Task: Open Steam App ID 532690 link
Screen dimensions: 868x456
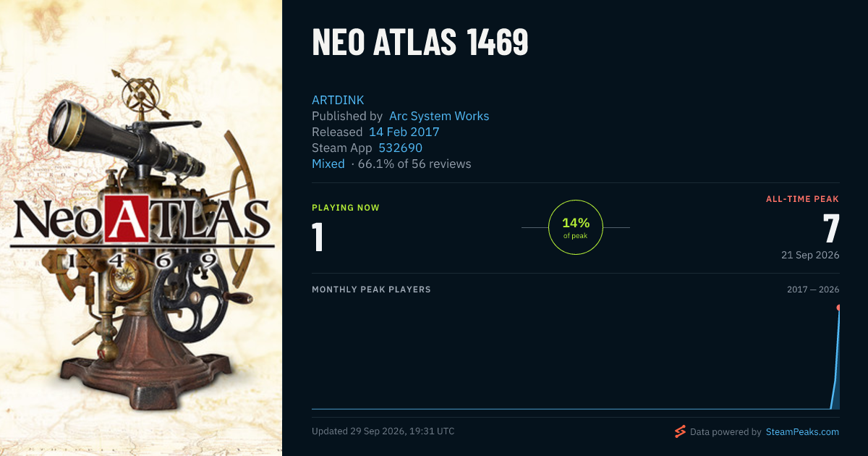Action: point(401,148)
